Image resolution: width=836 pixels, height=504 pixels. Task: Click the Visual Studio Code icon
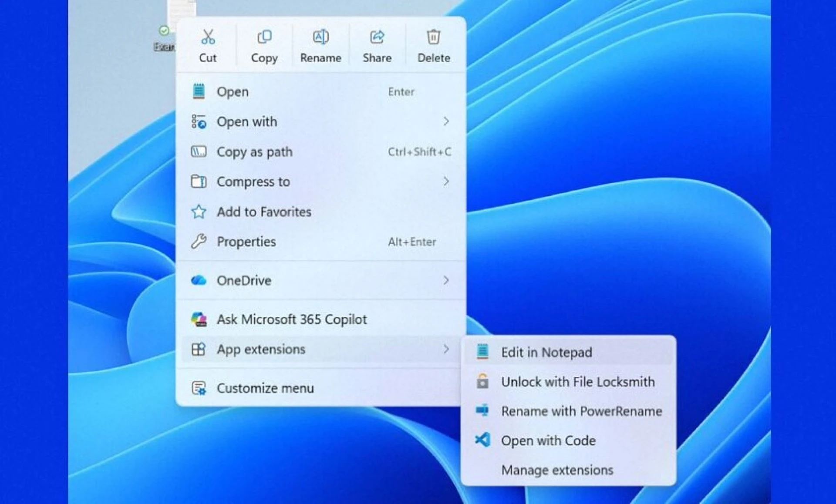tap(482, 440)
